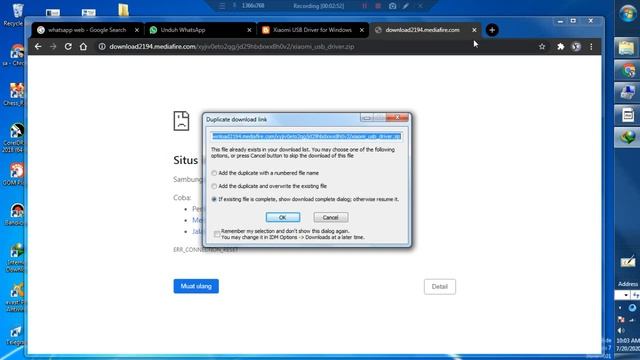View site information icon in address bar
The width and height of the screenshot is (640, 360).
[x=102, y=47]
